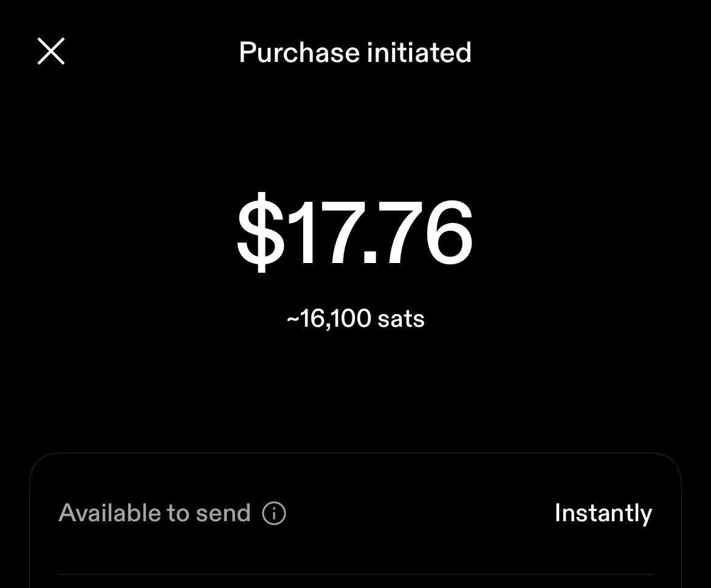
Task: Click the rounded top border of card
Action: (x=355, y=453)
